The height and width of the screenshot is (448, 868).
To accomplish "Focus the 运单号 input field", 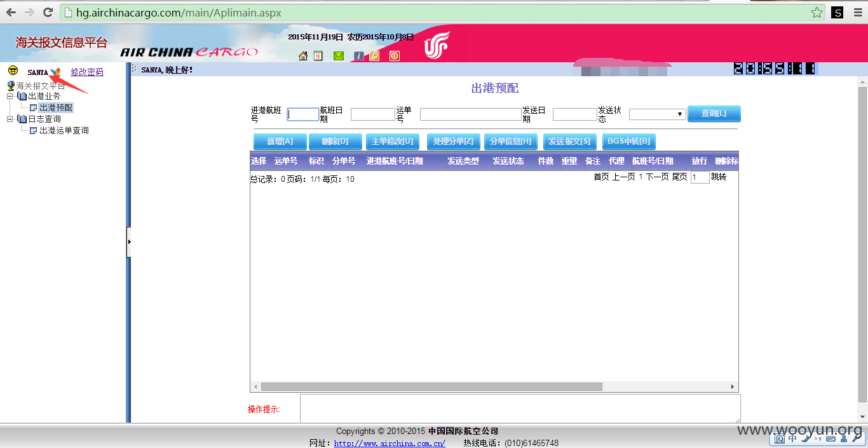I will click(x=471, y=114).
